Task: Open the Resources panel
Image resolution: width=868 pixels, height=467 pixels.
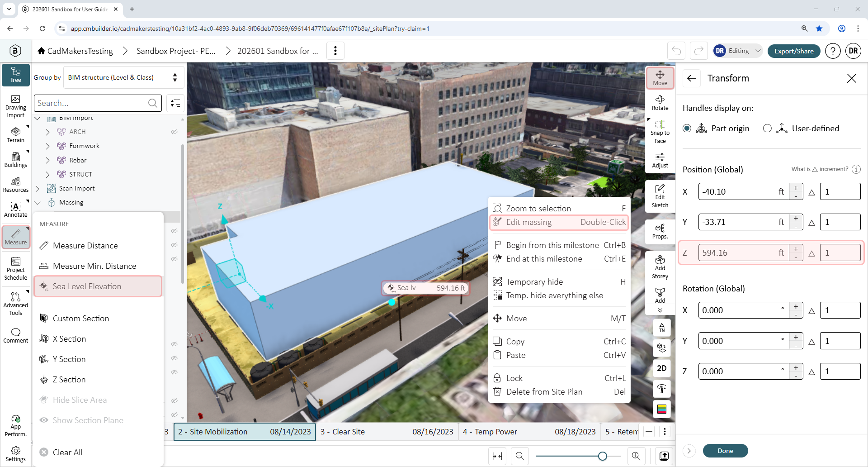Action: (16, 185)
